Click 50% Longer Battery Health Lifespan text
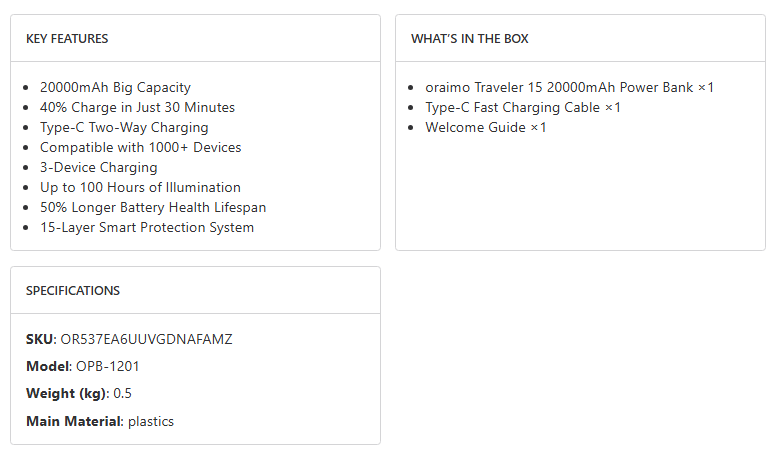The image size is (774, 457). (153, 207)
